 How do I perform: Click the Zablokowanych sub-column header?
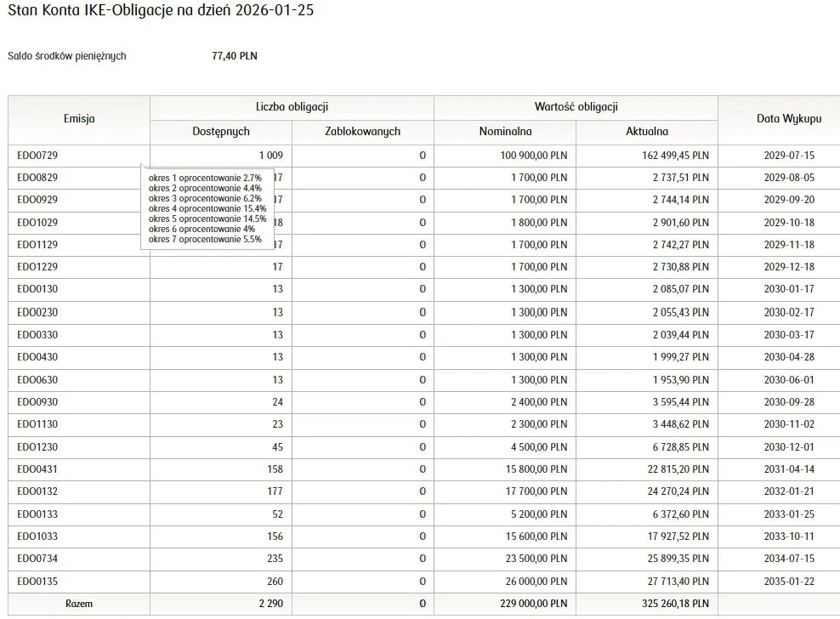tap(362, 132)
